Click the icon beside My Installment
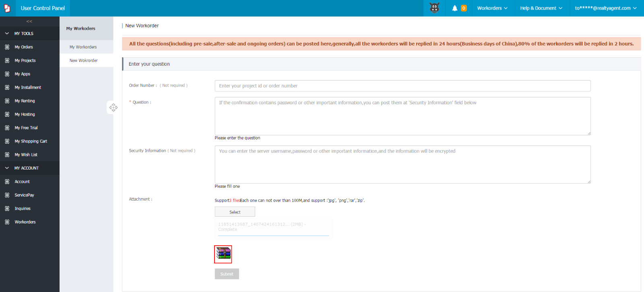The width and height of the screenshot is (644, 292). pos(7,87)
